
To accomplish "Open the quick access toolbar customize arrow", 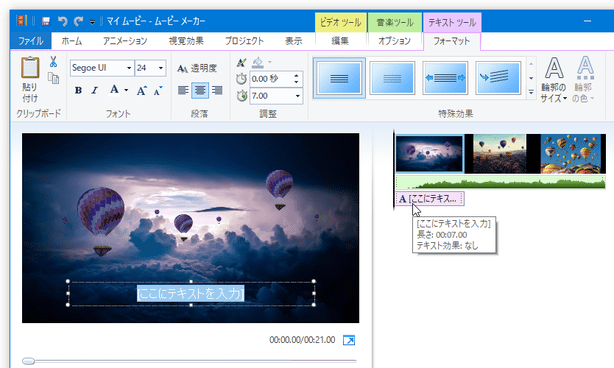I will pos(92,22).
